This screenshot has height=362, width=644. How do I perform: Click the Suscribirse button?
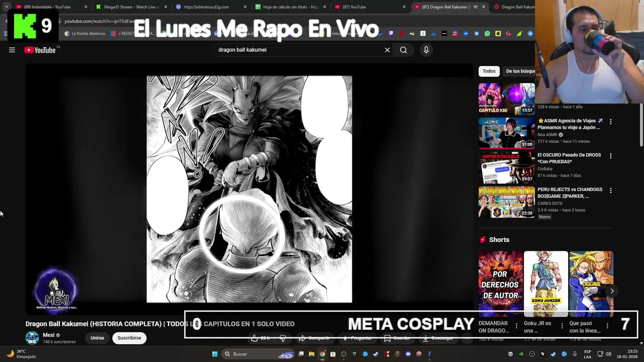pos(129,338)
